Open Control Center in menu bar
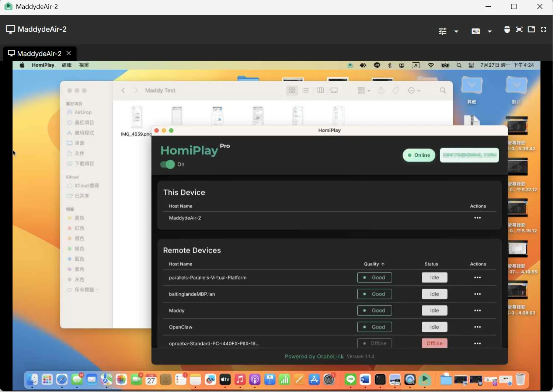 (x=471, y=65)
